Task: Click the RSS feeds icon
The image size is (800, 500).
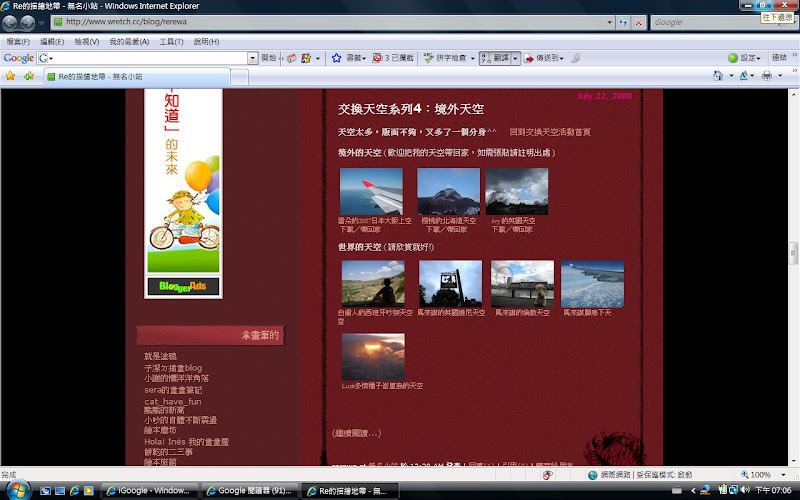Action: (x=743, y=76)
